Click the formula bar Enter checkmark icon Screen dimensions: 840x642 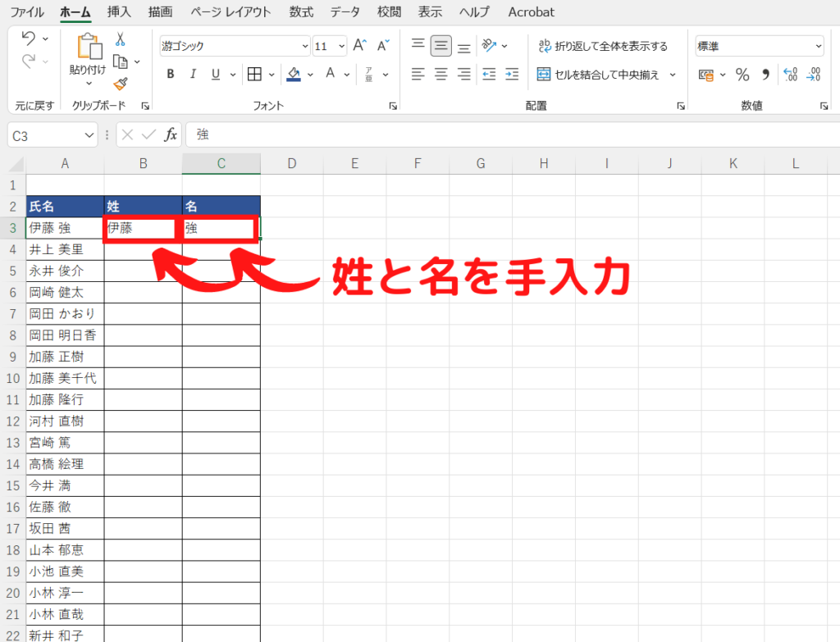coord(149,134)
